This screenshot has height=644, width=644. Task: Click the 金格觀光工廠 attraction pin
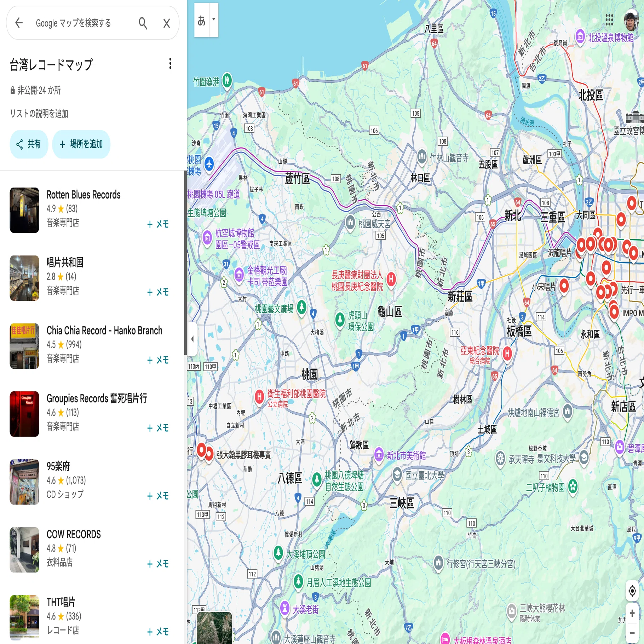[239, 275]
